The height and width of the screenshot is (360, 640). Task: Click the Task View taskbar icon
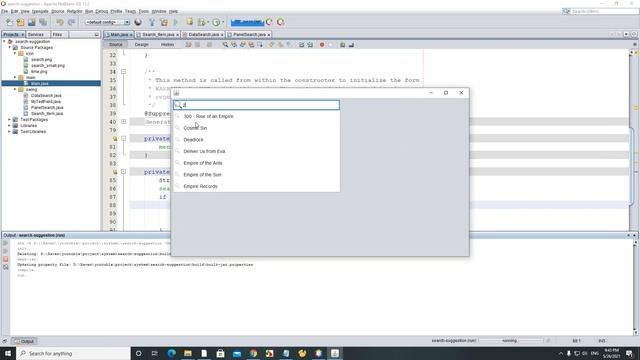[155, 353]
